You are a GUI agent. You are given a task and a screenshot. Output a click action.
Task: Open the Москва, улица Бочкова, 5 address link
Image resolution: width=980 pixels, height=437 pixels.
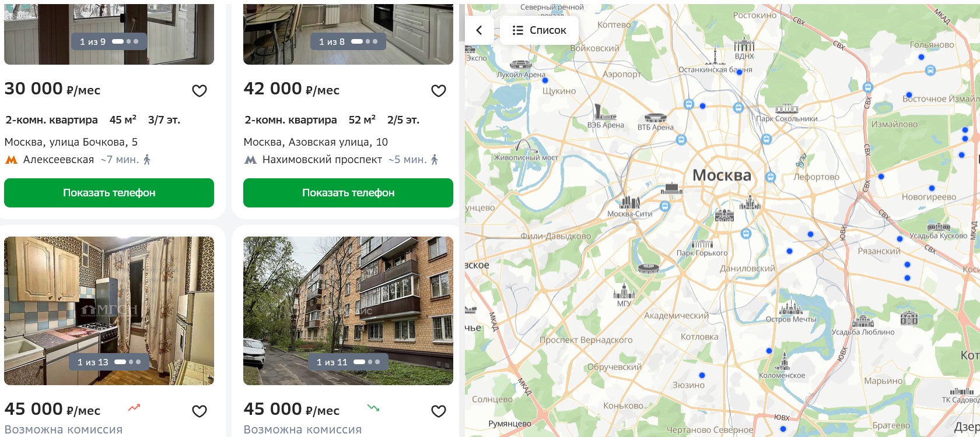click(x=71, y=142)
